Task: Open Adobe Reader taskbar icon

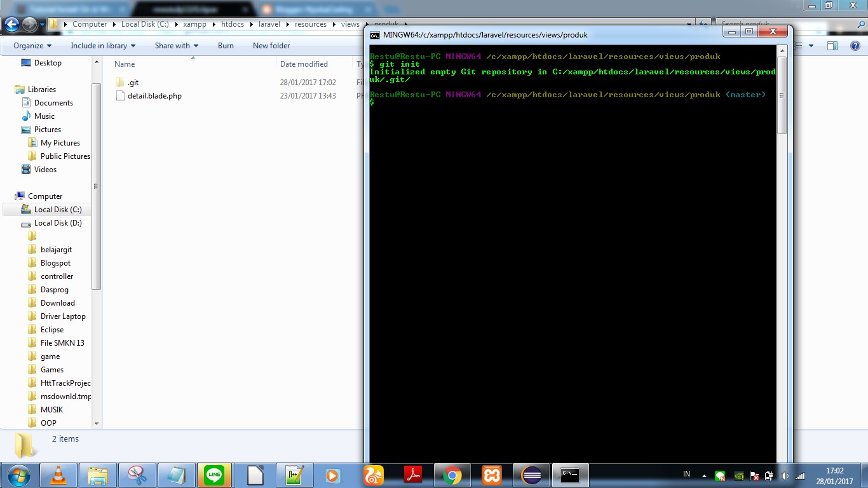Action: (413, 475)
